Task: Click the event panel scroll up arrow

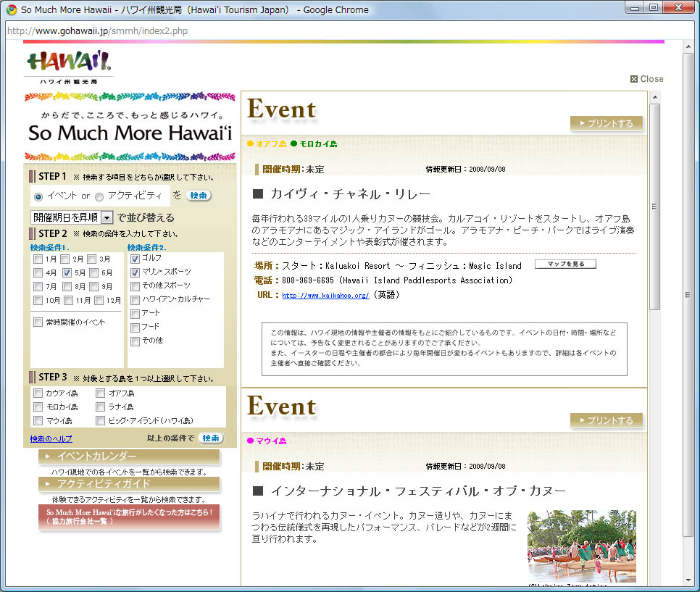Action: (655, 96)
